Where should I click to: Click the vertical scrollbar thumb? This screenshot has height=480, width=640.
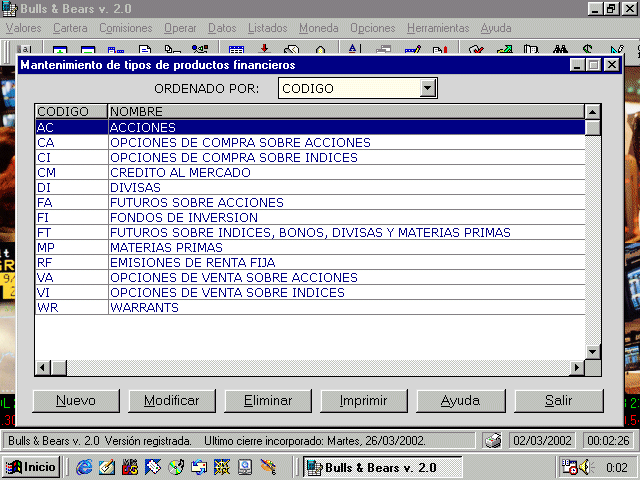coord(592,128)
